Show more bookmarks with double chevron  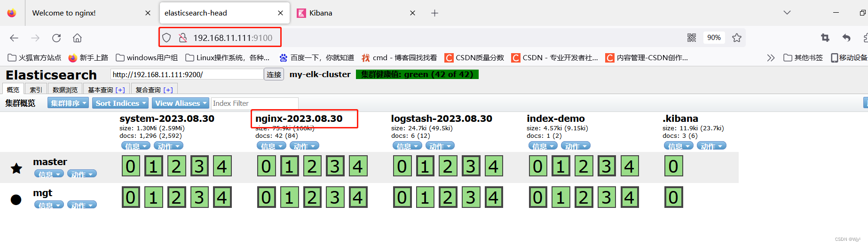(771, 58)
